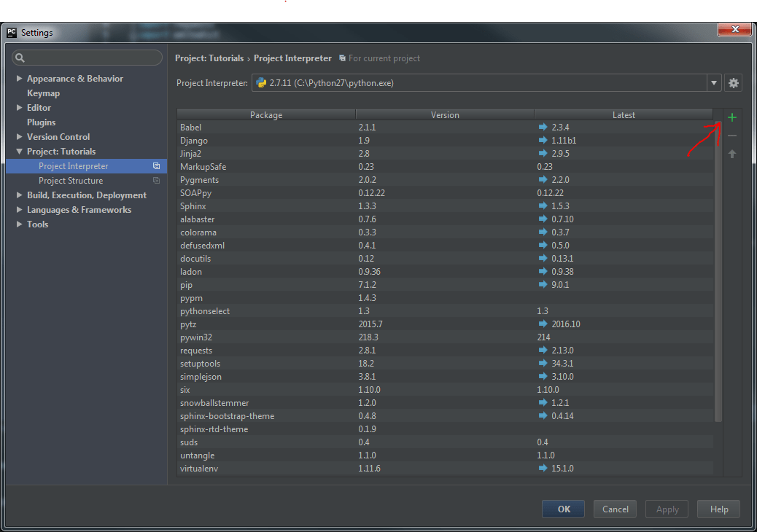This screenshot has height=532, width=757.
Task: Click the update arrow next to pip 9.0.1
Action: tap(543, 284)
